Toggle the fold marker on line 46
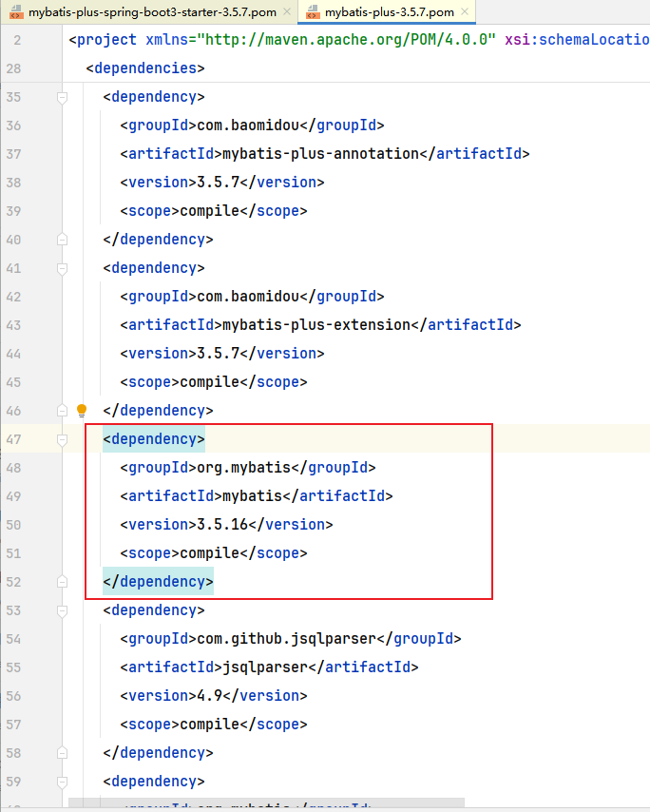 pyautogui.click(x=62, y=411)
